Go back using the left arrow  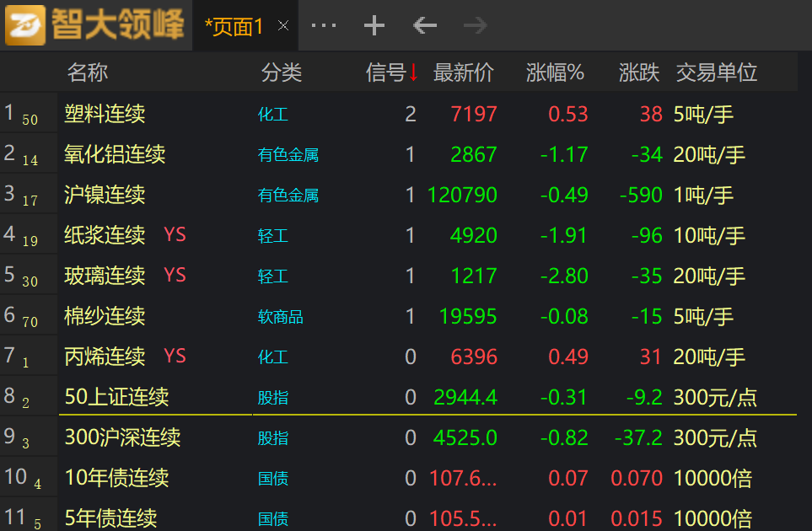coord(425,26)
